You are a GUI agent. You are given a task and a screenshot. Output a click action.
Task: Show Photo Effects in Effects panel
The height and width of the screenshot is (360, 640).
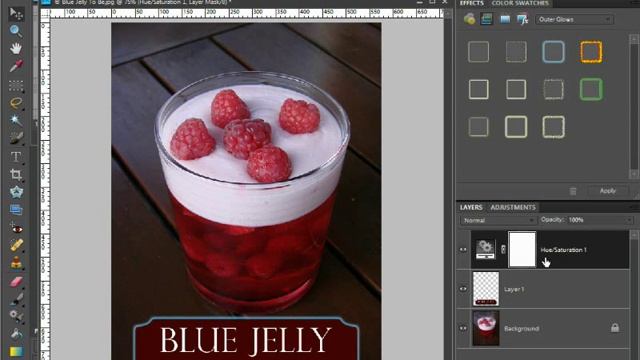(x=505, y=19)
